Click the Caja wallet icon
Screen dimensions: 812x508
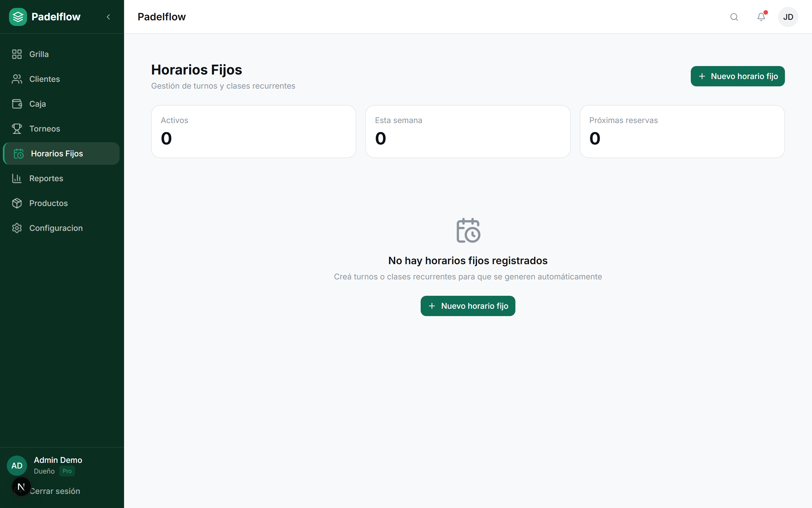tap(17, 104)
